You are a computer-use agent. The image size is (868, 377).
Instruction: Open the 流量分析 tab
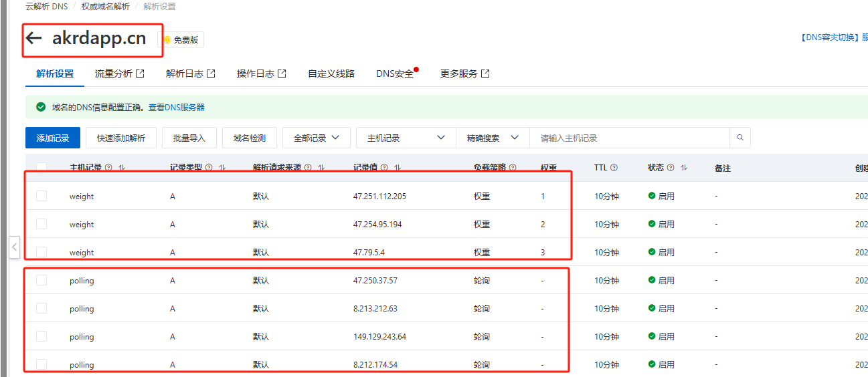click(120, 74)
